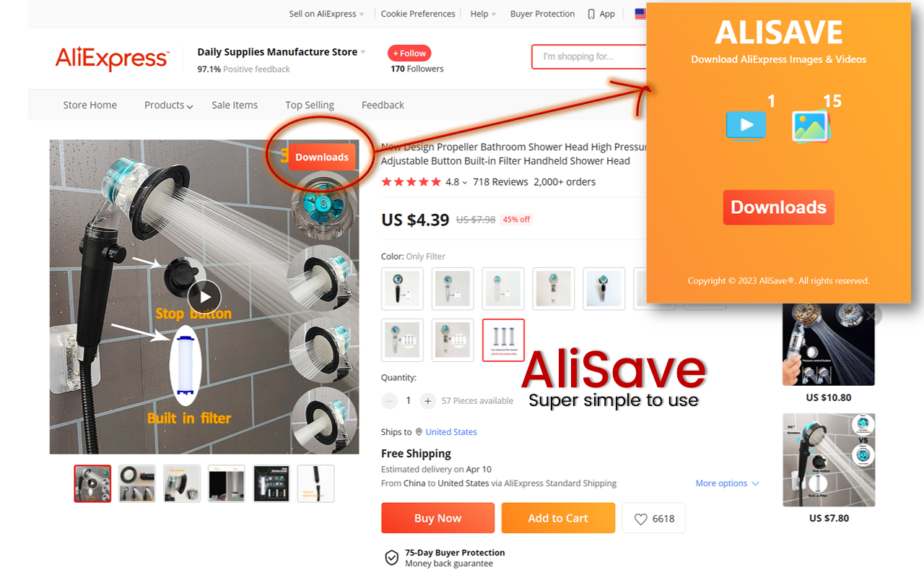Click the phone App icon in header
The image size is (924, 578).
(591, 14)
